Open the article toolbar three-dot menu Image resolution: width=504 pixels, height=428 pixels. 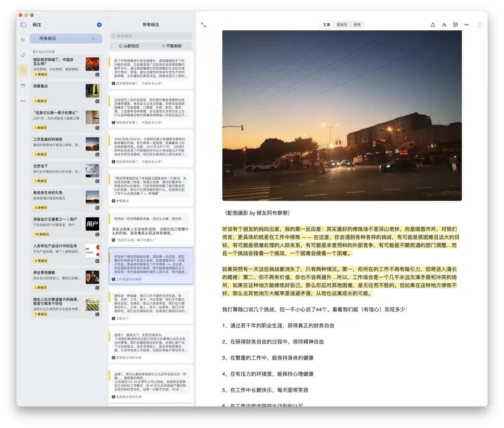click(466, 25)
